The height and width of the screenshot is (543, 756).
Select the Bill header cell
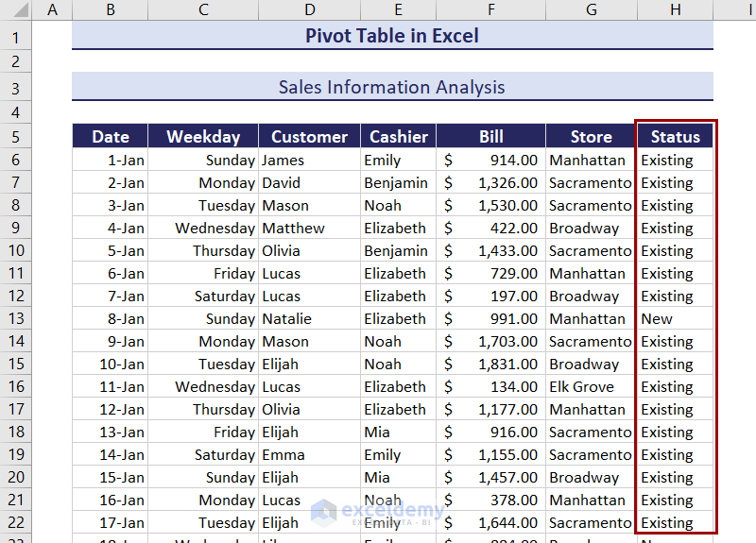(x=490, y=137)
